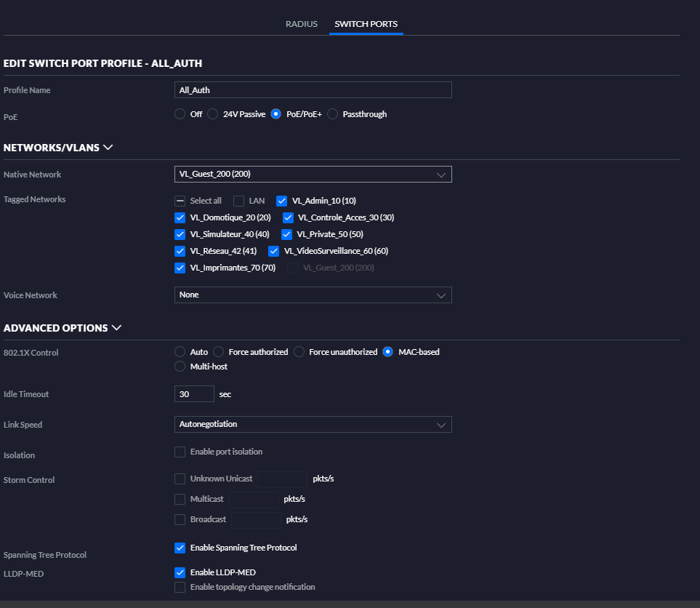Open the Link Speed dropdown
The width and height of the screenshot is (700, 608).
(x=313, y=424)
